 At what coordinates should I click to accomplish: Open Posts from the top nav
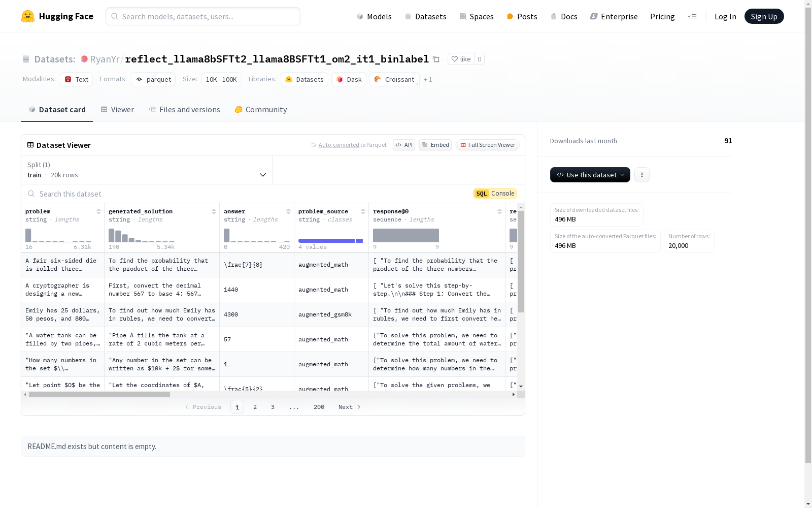pyautogui.click(x=522, y=16)
